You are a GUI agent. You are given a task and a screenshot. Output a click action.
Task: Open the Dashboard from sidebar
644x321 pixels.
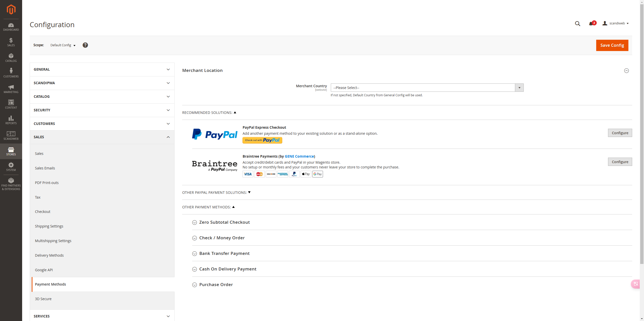point(11,27)
